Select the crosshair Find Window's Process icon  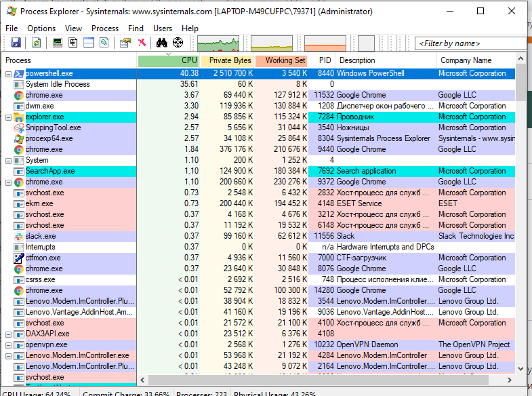[178, 43]
